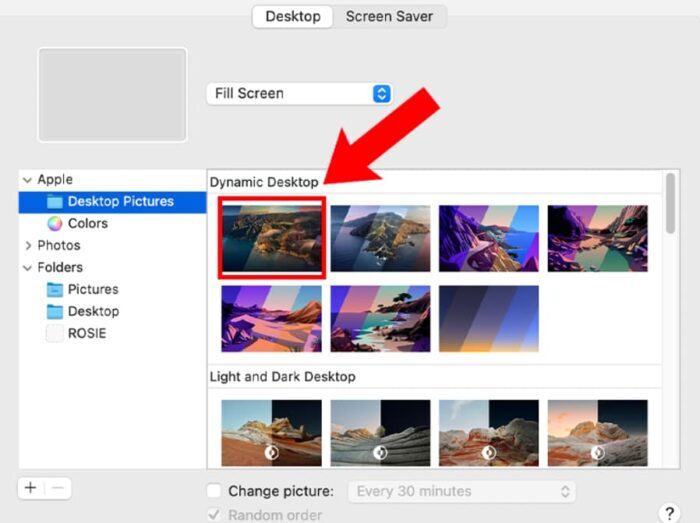The width and height of the screenshot is (700, 523).
Task: Expand the Photos section in sidebar
Action: point(27,246)
